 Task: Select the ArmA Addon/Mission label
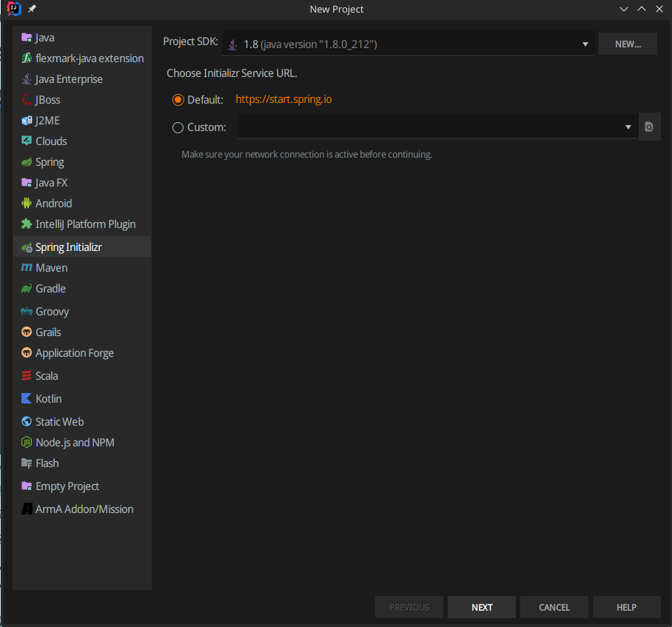tap(84, 509)
